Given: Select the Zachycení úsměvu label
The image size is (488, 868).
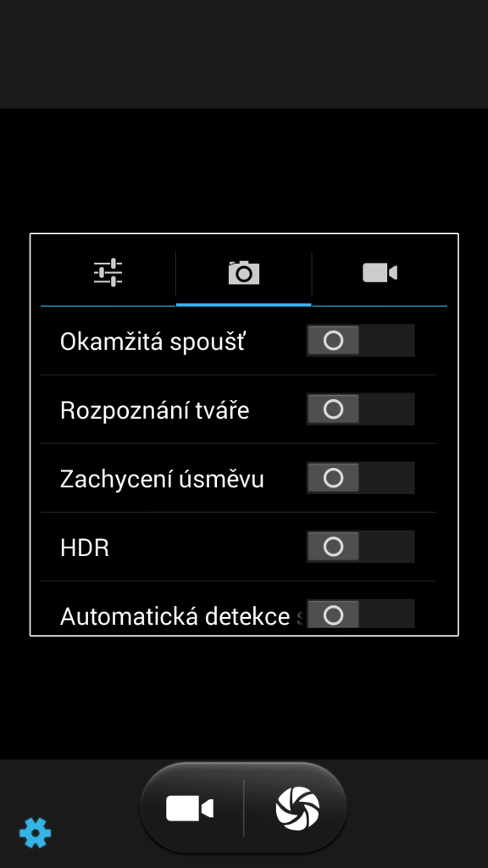Looking at the screenshot, I should [162, 480].
